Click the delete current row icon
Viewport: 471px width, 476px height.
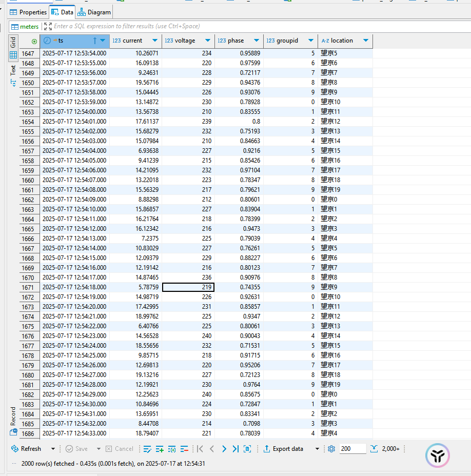tap(184, 449)
